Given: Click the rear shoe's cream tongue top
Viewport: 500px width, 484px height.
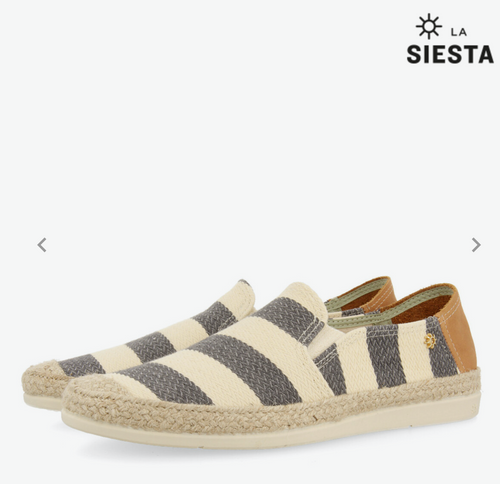Looking at the screenshot, I should (x=245, y=293).
